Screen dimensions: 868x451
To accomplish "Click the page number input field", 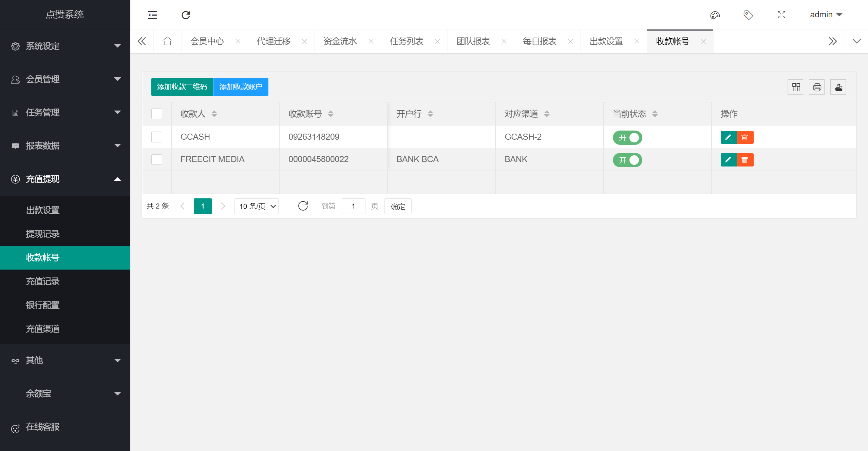I will (353, 206).
